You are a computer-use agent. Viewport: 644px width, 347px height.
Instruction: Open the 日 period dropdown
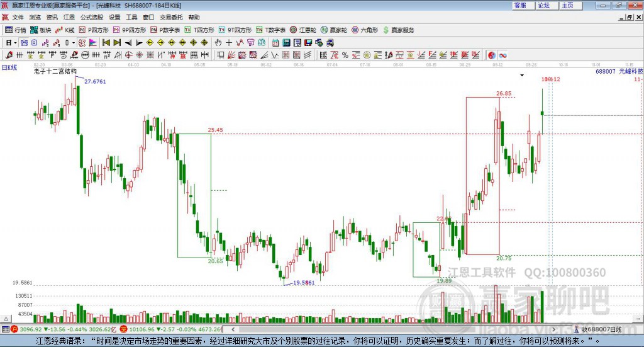pos(11,43)
